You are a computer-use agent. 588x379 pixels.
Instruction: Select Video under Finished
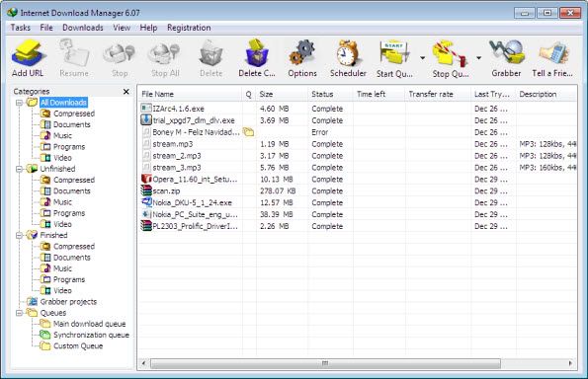62,290
